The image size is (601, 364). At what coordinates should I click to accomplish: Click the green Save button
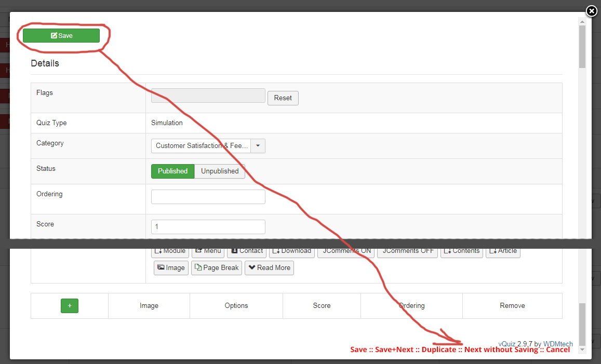[x=61, y=35]
